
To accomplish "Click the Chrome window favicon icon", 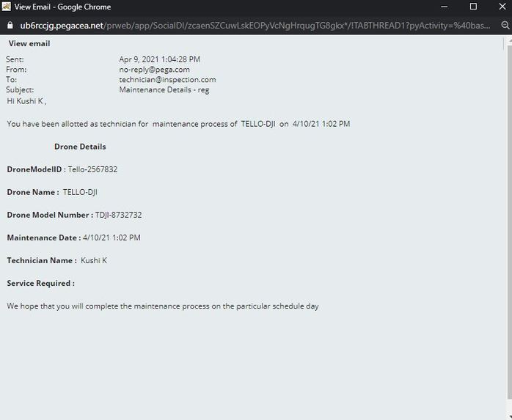I will point(6,7).
